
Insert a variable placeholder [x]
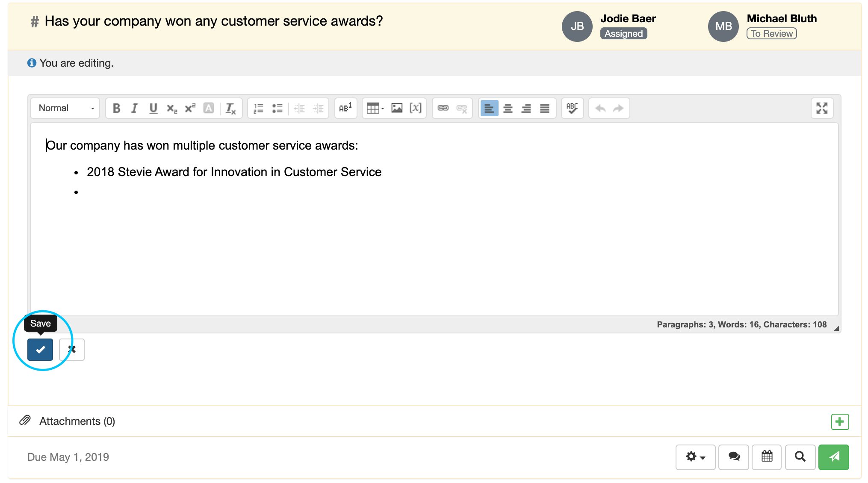point(415,108)
